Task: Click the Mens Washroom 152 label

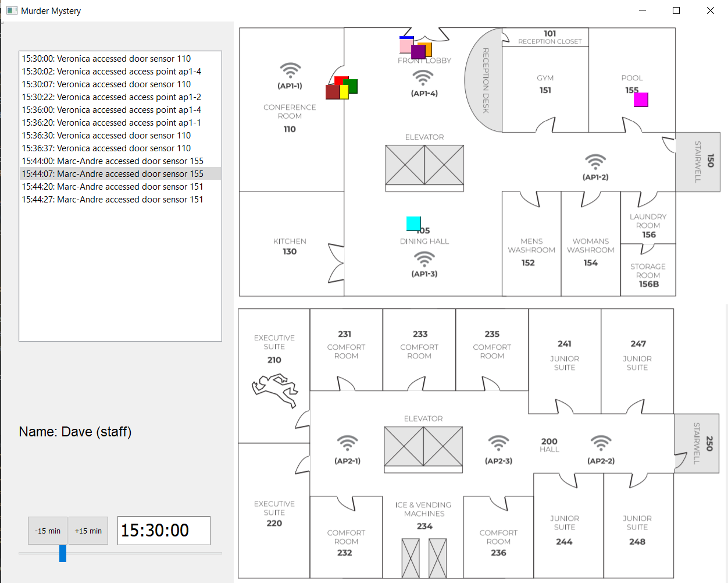Action: 531,252
